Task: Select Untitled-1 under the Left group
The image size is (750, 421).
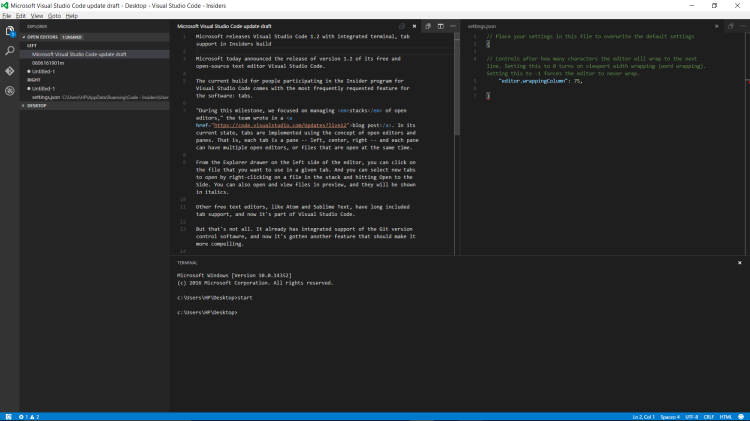Action: 95,71
